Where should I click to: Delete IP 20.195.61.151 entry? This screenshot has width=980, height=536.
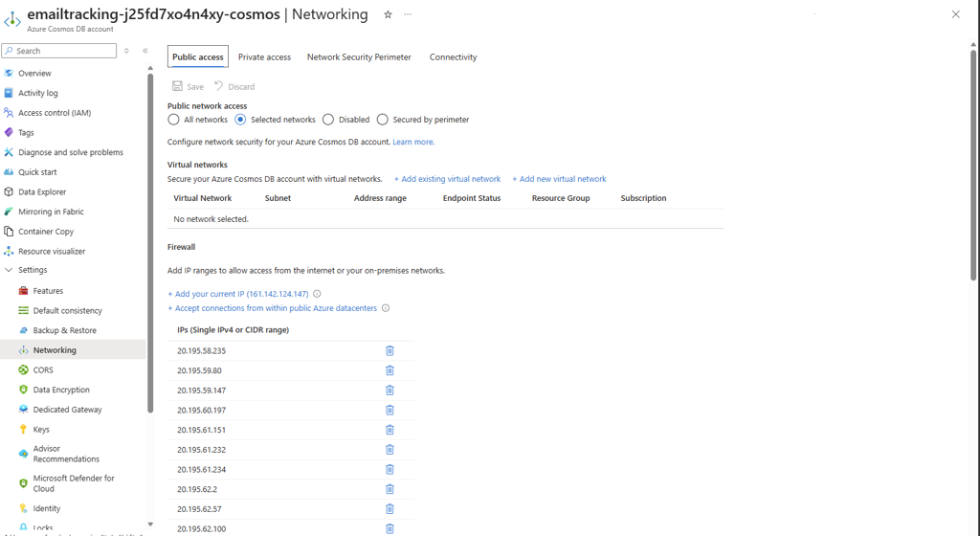pos(390,430)
